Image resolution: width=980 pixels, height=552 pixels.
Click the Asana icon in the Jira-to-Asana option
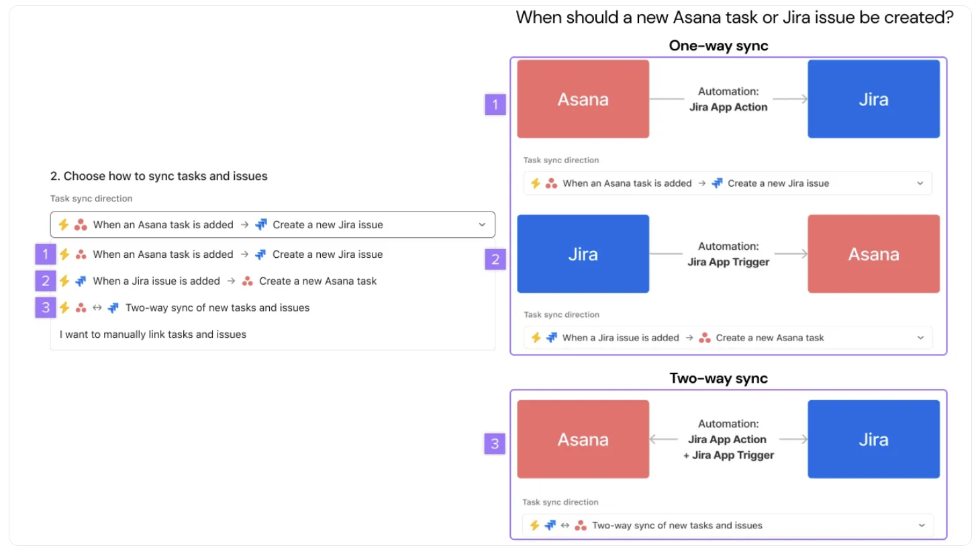tap(248, 281)
